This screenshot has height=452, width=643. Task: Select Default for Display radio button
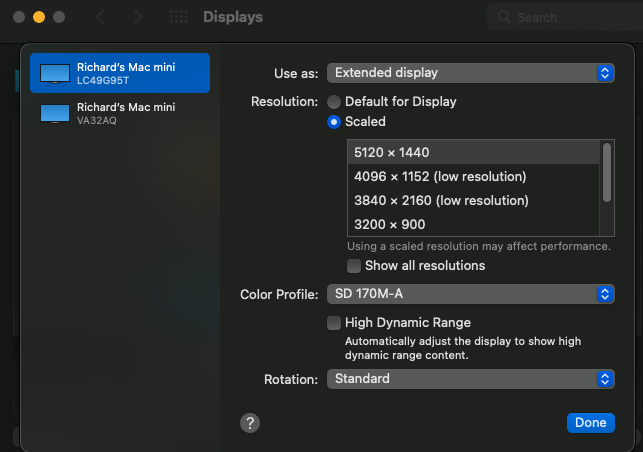[334, 102]
